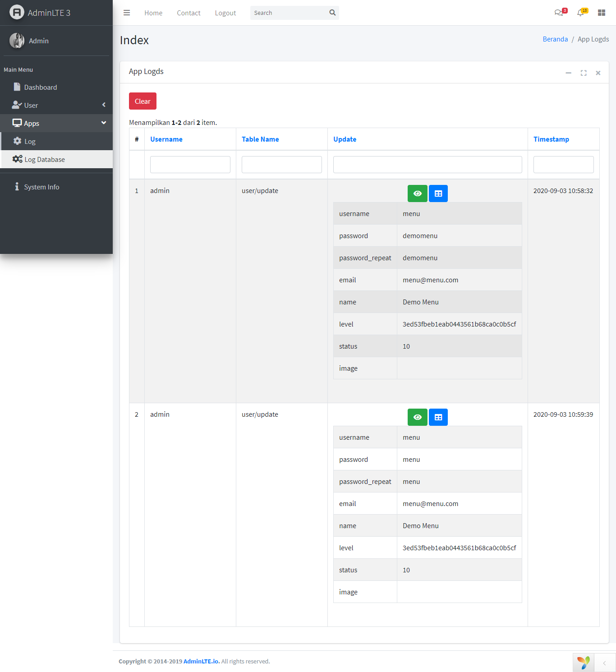Click the System Info icon
616x672 pixels.
click(x=17, y=186)
